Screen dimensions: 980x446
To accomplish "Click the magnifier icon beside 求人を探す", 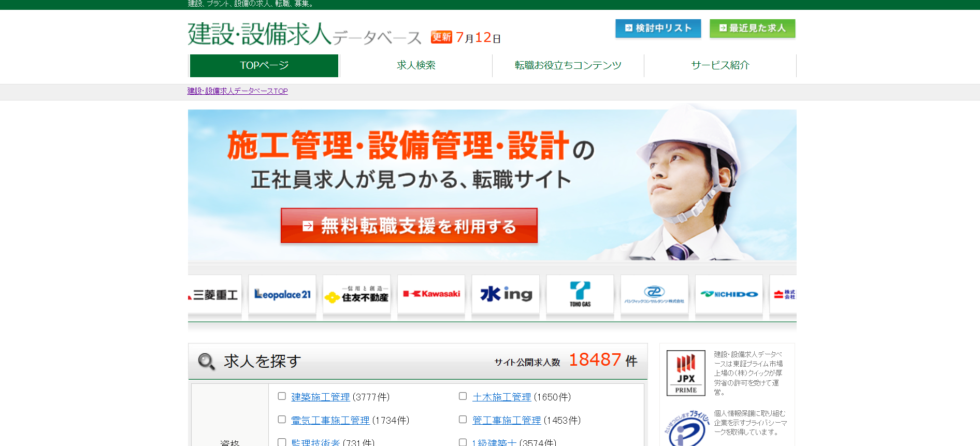I will [x=206, y=361].
